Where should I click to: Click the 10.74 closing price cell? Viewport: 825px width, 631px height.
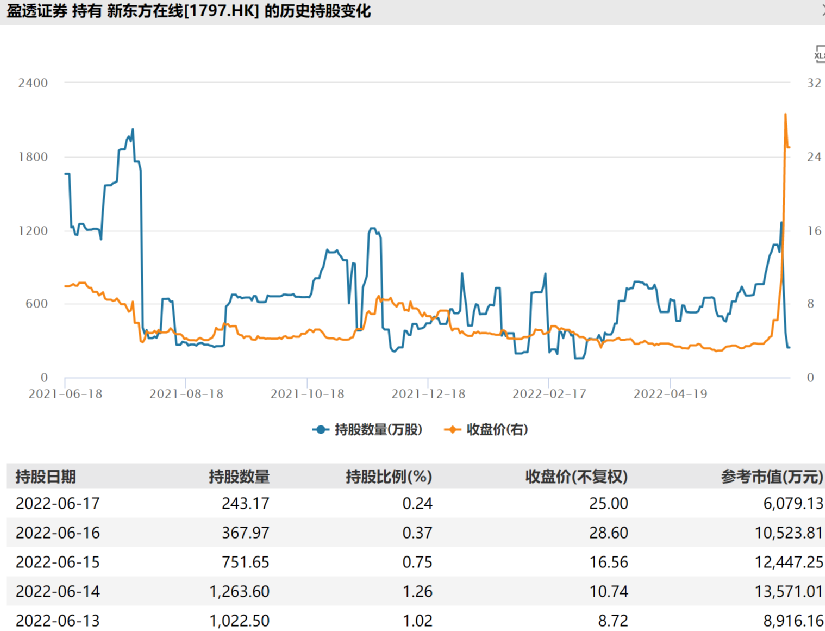(609, 592)
